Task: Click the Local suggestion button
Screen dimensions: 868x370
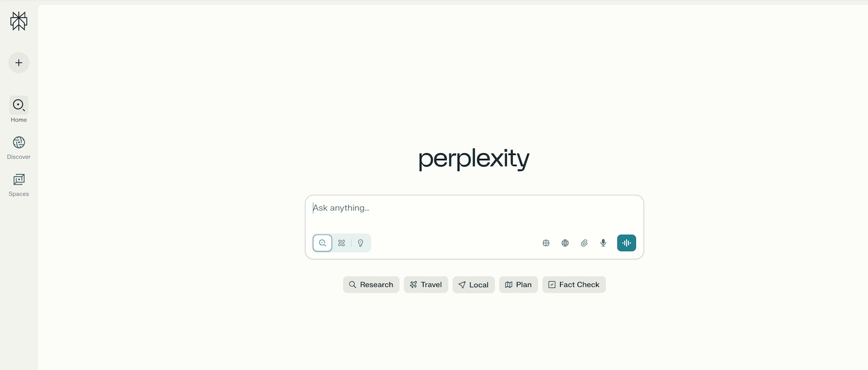Action: tap(473, 284)
